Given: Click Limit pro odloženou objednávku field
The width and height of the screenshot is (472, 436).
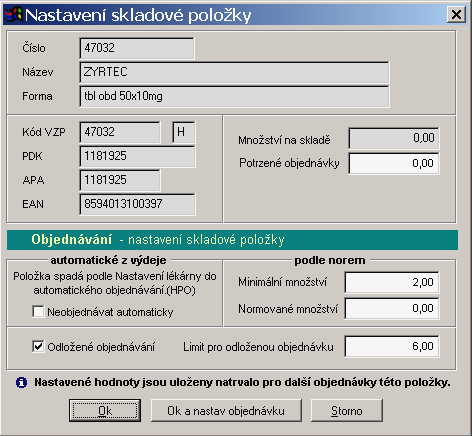Looking at the screenshot, I should click(x=392, y=346).
